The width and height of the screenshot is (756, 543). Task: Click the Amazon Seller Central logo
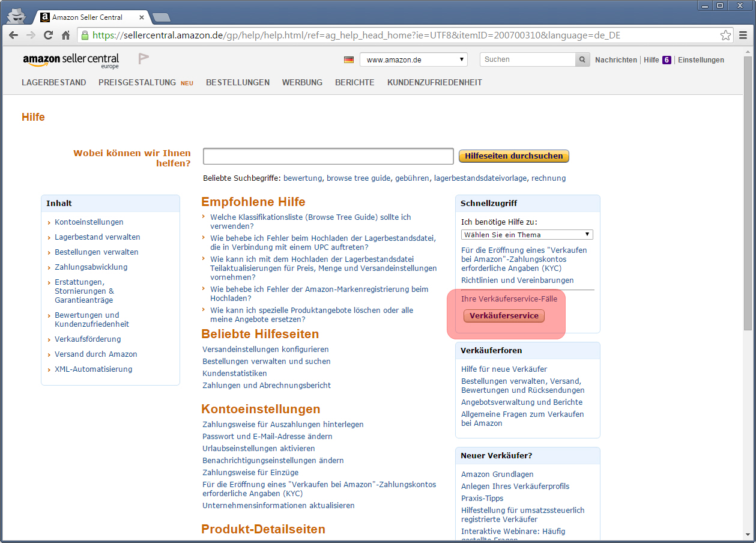(x=71, y=60)
